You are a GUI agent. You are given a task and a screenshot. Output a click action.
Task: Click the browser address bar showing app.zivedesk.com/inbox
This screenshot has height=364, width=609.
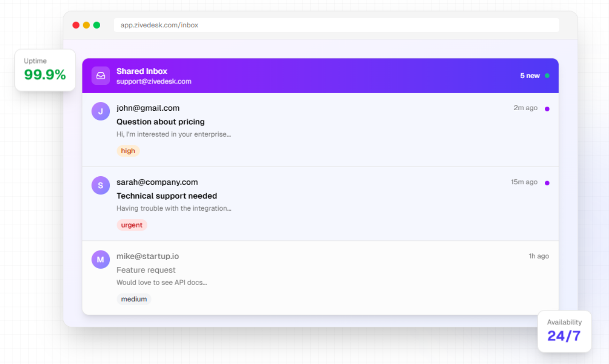tap(336, 25)
